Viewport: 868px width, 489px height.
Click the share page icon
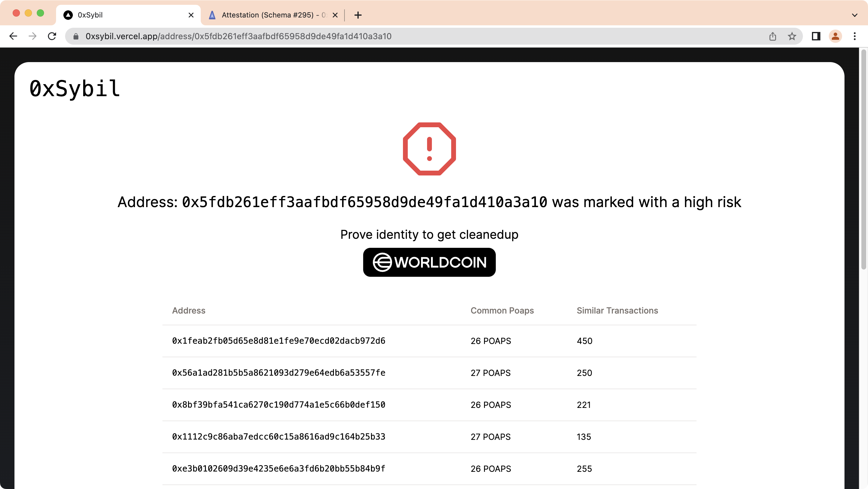(772, 36)
